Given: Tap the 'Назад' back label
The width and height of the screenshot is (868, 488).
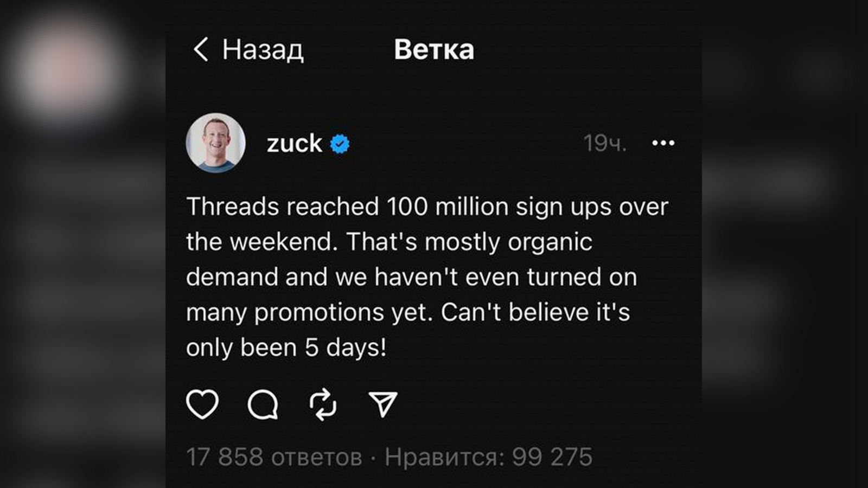Looking at the screenshot, I should click(263, 50).
